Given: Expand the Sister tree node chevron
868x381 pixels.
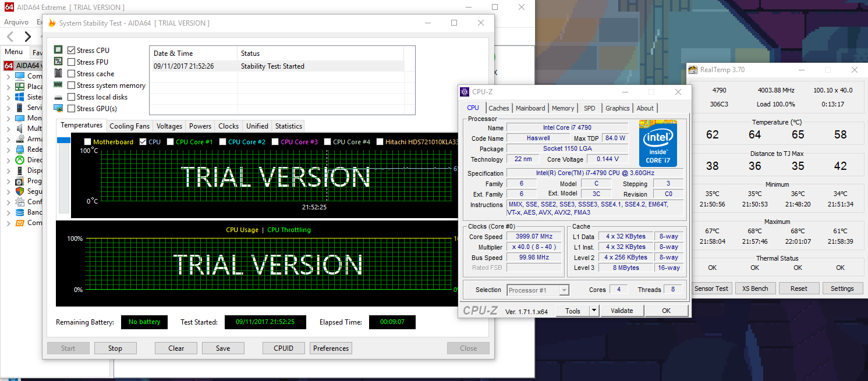Looking at the screenshot, I should point(8,97).
